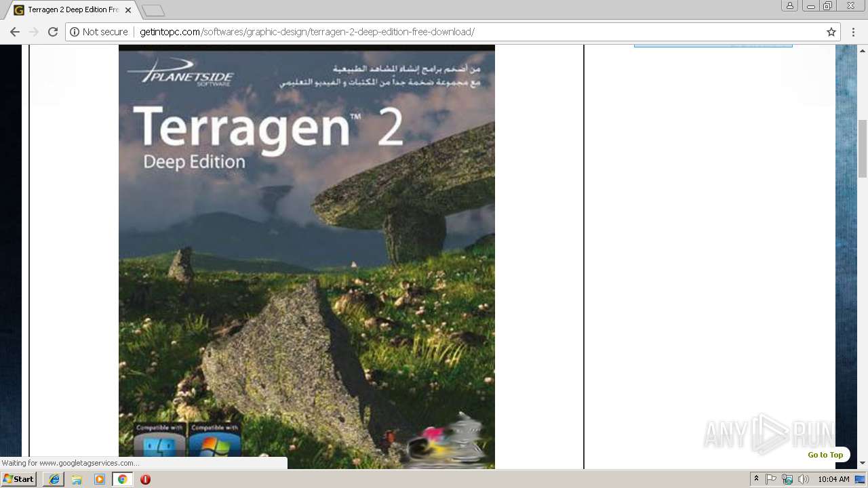Select the Terragen 2 Deep Edition tab
868x488 pixels.
point(73,10)
